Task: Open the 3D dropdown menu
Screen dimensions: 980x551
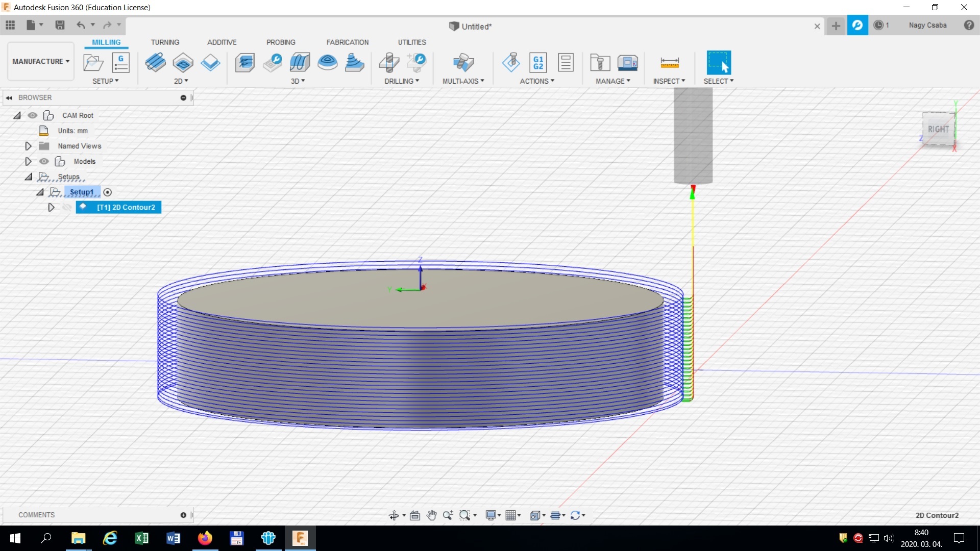Action: point(298,81)
